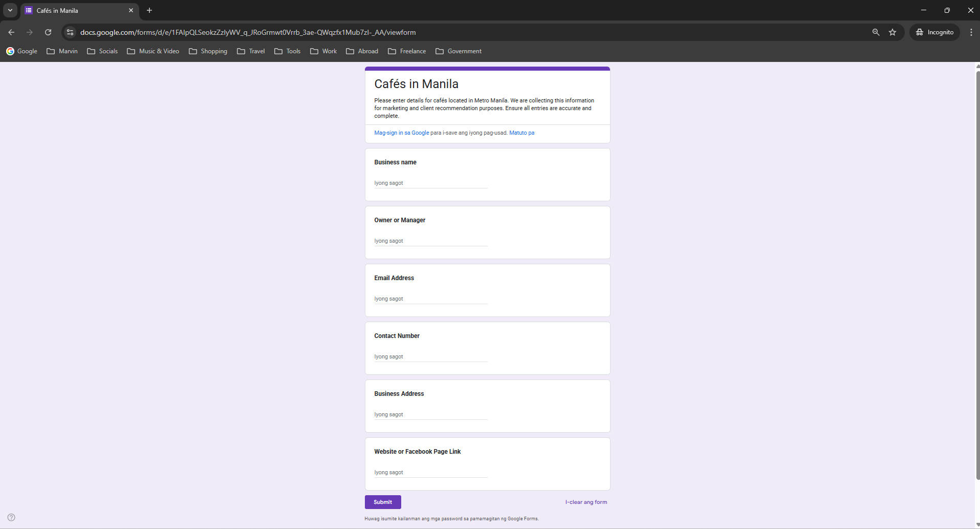
Task: Click the zoom magnifier icon in address bar
Action: point(876,32)
